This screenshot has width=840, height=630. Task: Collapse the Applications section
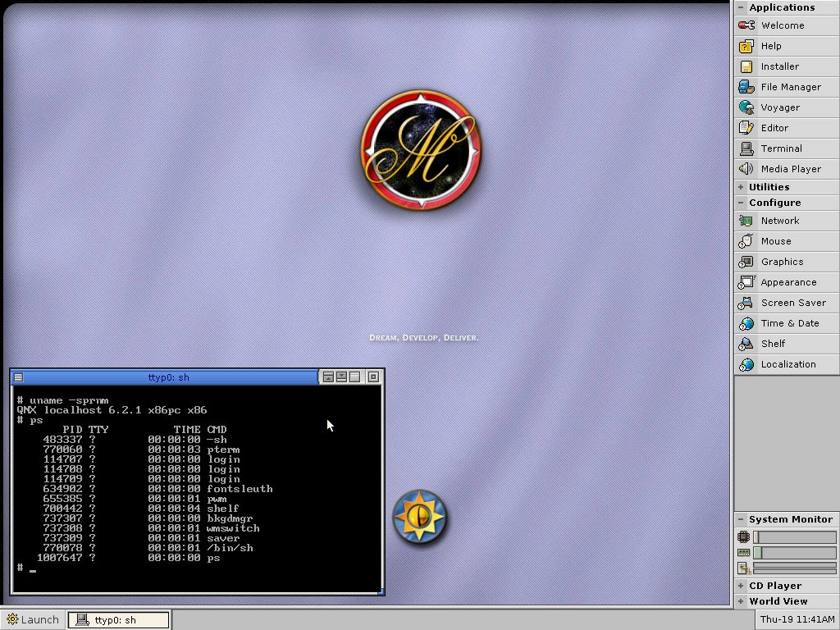coord(741,7)
